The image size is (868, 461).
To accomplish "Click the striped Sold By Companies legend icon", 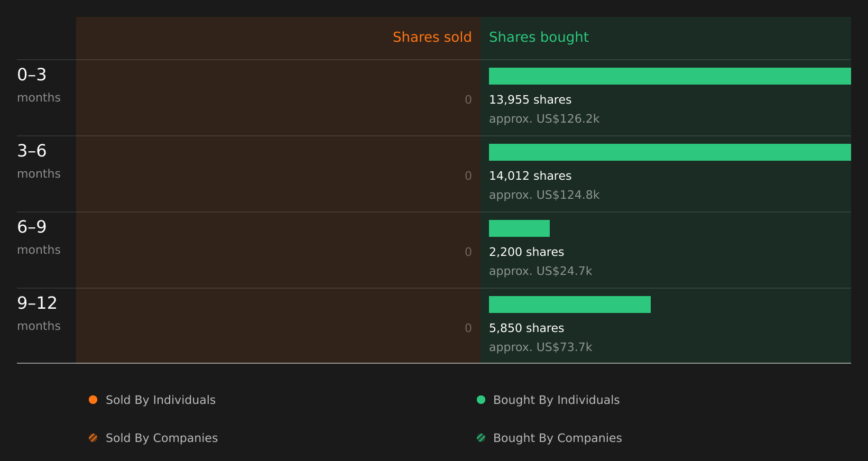I will [x=93, y=438].
